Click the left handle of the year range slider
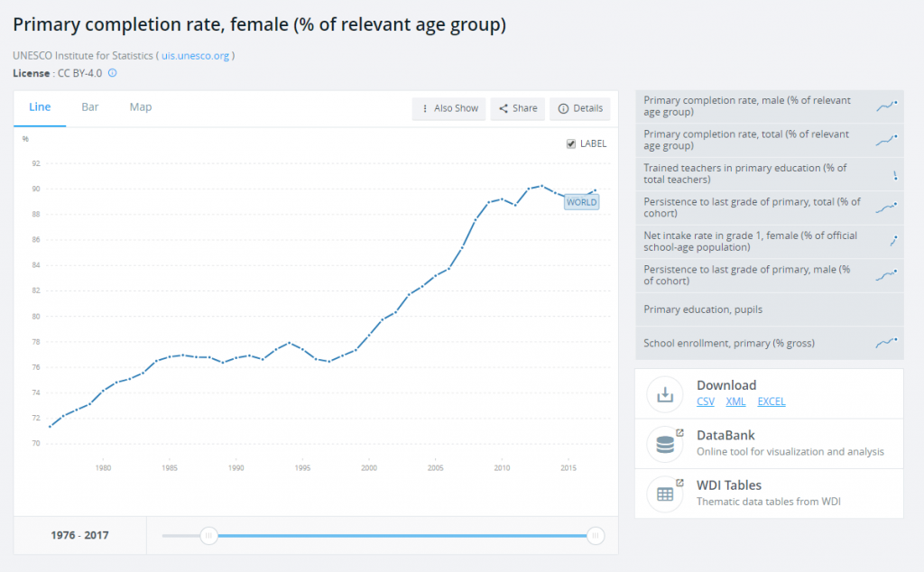This screenshot has width=924, height=572. [x=208, y=536]
